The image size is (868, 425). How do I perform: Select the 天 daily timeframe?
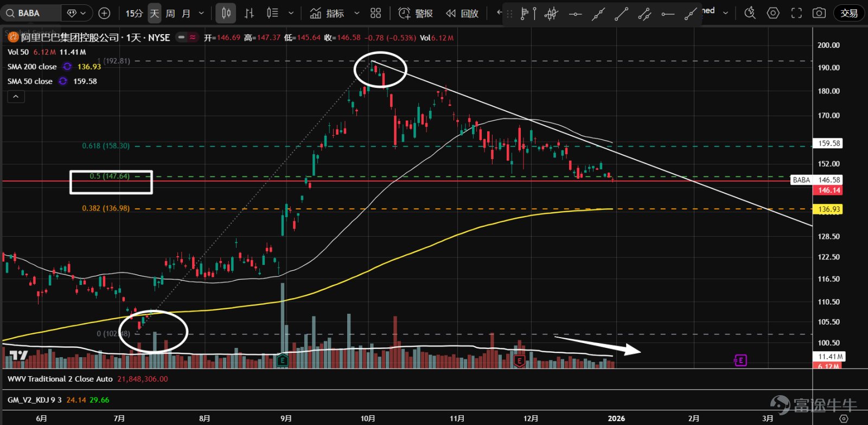tap(155, 13)
